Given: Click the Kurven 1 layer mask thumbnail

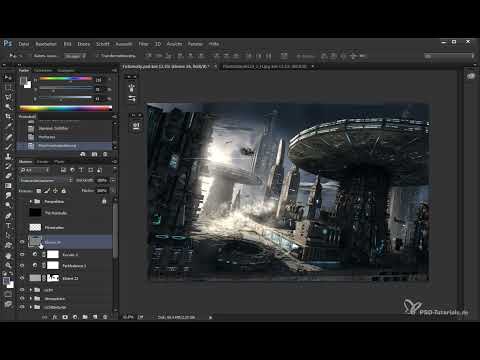Looking at the screenshot, I should pos(53,254).
